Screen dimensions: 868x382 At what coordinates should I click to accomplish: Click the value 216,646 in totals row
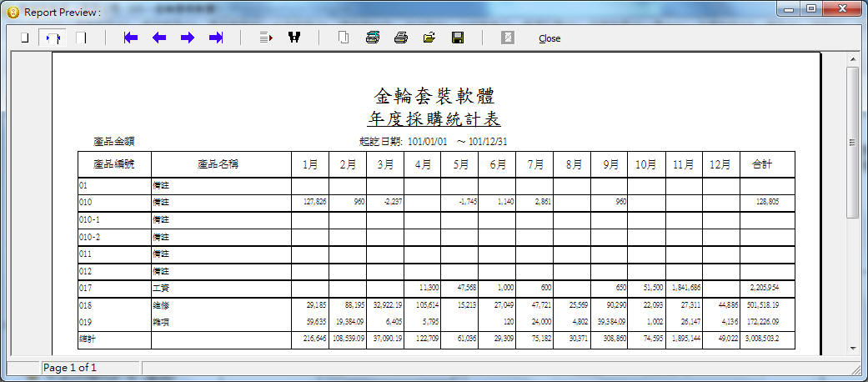(315, 339)
